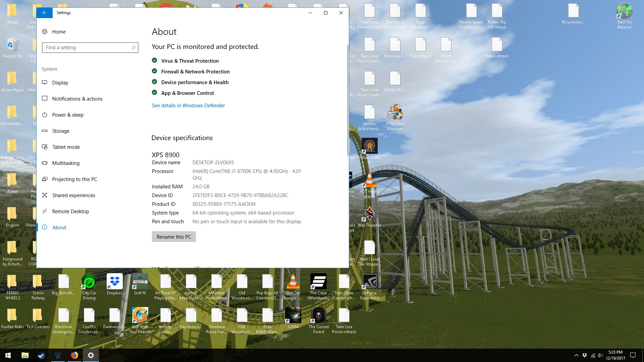Image resolution: width=644 pixels, height=362 pixels.
Task: Open Firefox from the taskbar
Action: [x=74, y=355]
